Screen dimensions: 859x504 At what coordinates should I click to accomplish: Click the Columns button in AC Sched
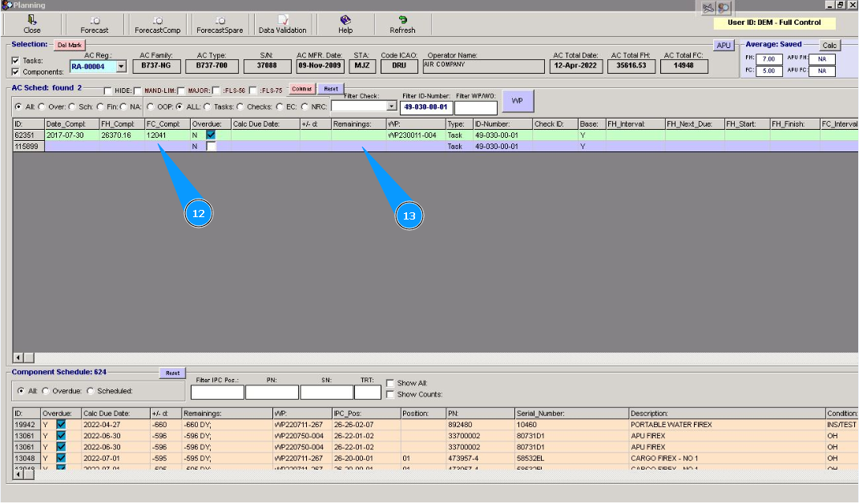point(302,89)
